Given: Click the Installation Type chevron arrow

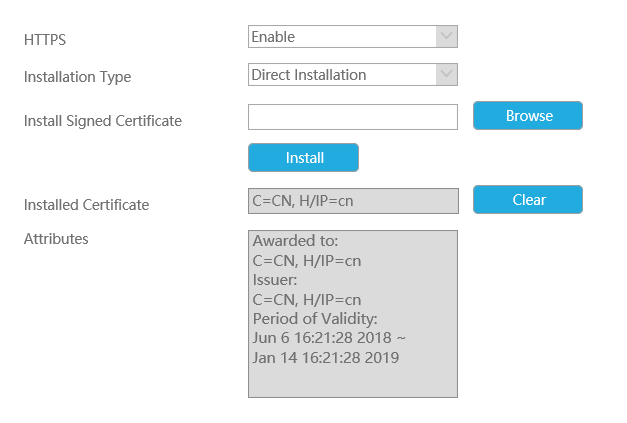Looking at the screenshot, I should click(447, 74).
